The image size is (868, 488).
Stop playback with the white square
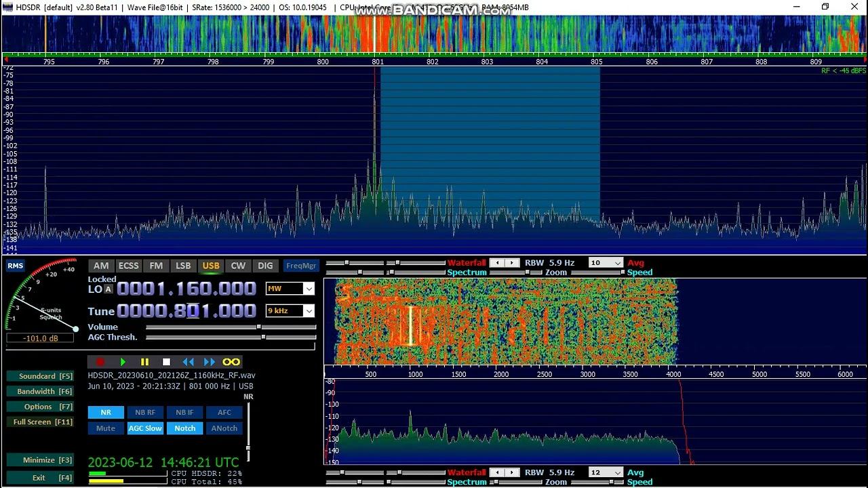pyautogui.click(x=166, y=362)
